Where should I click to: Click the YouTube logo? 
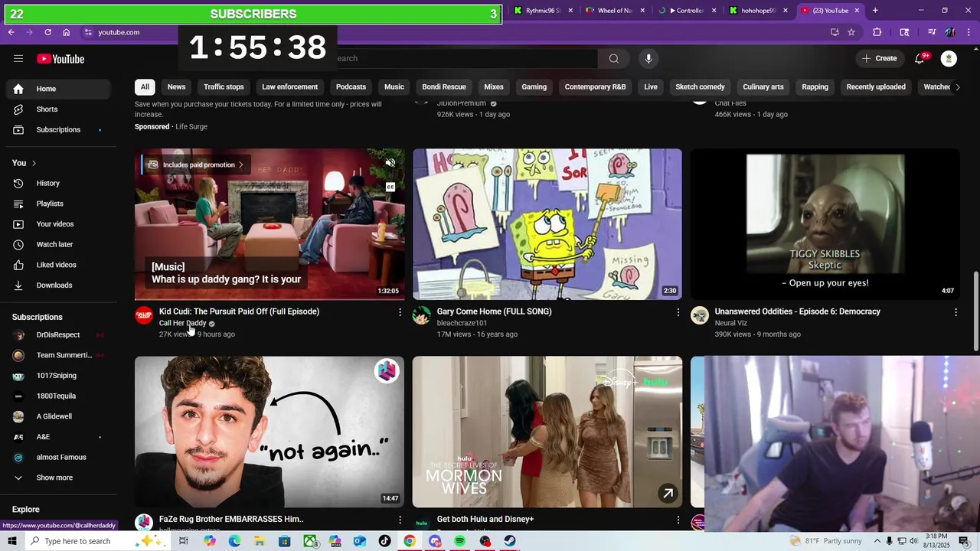click(x=60, y=59)
